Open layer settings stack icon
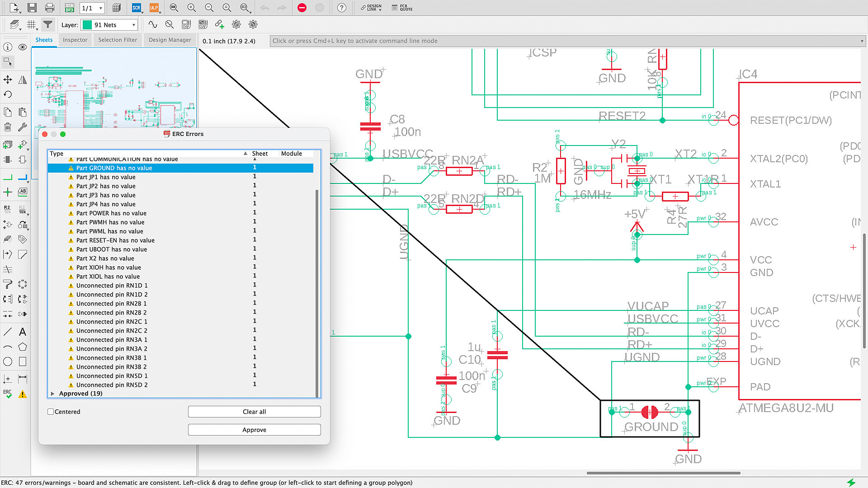The width and height of the screenshot is (868, 488). [x=15, y=25]
